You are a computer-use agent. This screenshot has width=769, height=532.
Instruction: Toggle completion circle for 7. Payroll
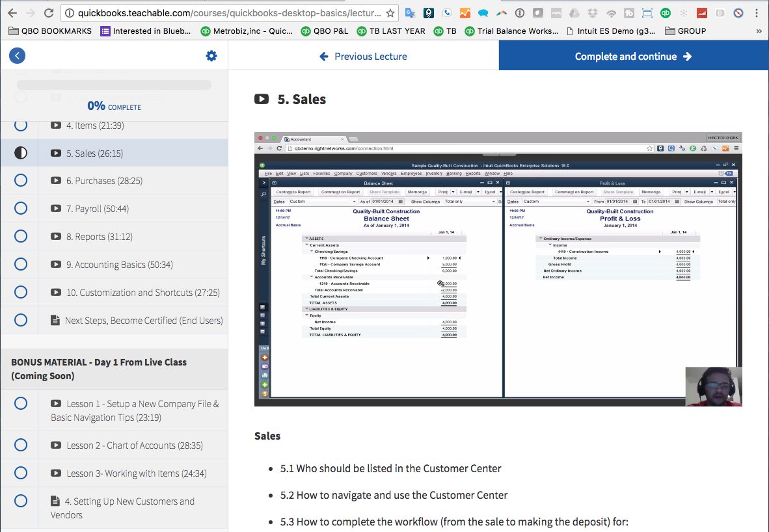tap(21, 208)
